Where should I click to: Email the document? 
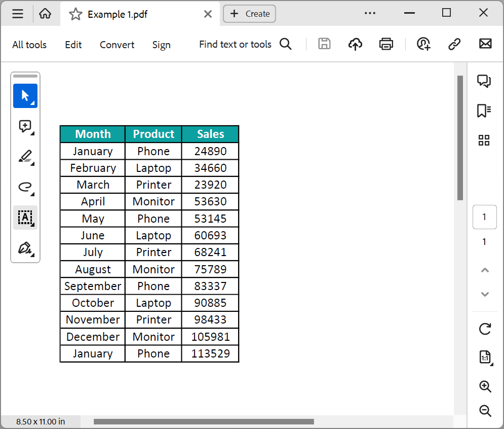(485, 44)
